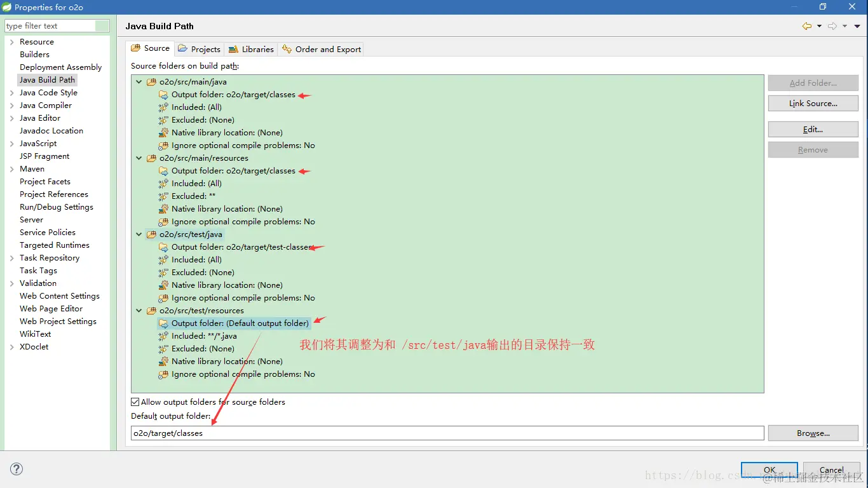Click output folder icon under o2o/src/main/java
Screen dimensions: 868x488
(163, 95)
